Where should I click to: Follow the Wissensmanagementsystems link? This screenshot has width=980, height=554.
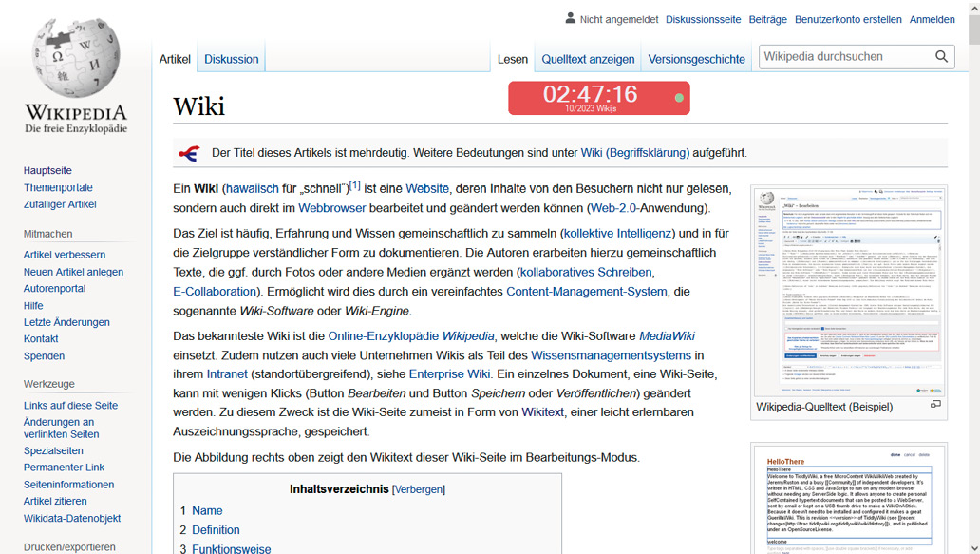point(611,355)
